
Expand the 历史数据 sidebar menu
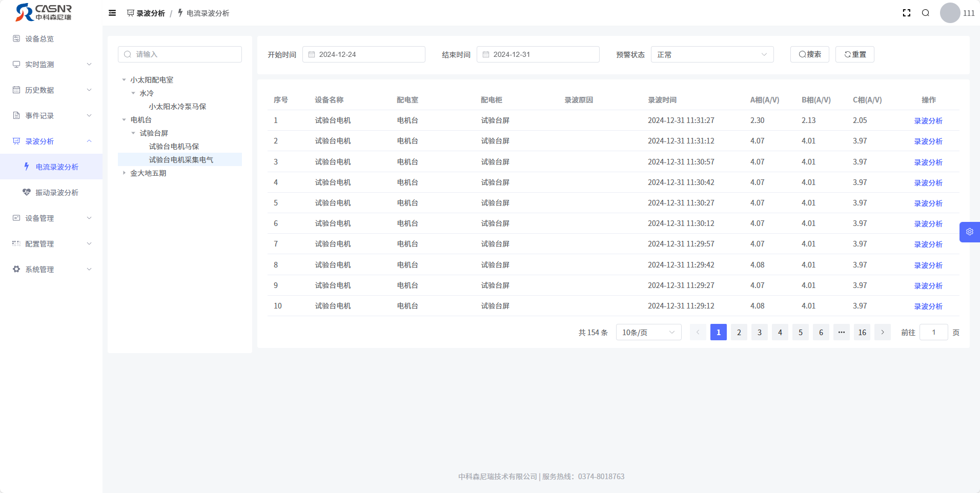(51, 90)
